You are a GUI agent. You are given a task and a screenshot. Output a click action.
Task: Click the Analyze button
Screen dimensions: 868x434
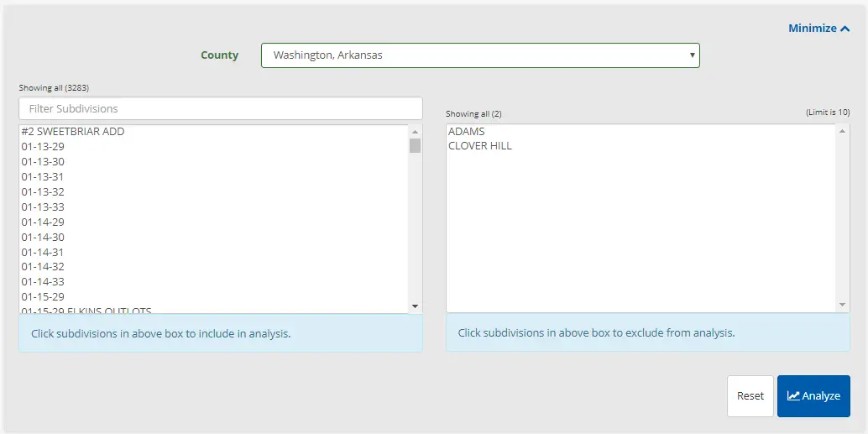(813, 395)
